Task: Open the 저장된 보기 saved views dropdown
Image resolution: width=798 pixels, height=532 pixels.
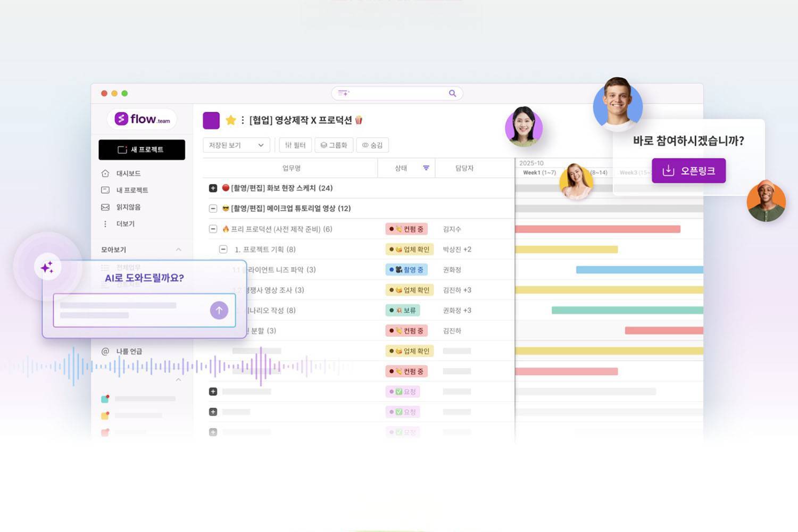Action: pos(236,145)
